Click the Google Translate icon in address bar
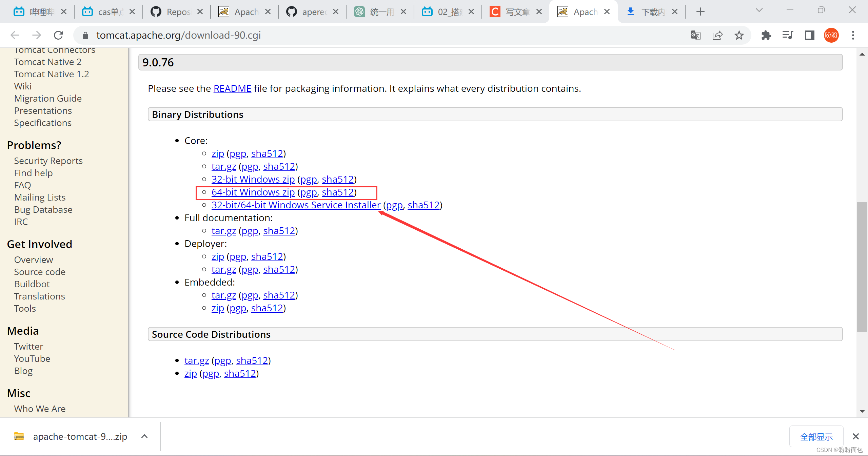The width and height of the screenshot is (868, 456). coord(695,35)
